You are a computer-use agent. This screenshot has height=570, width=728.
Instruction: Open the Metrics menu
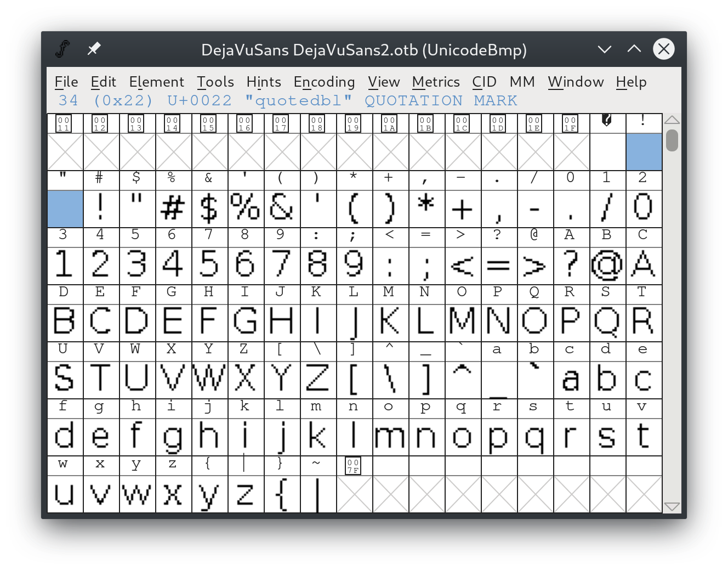[x=436, y=81]
